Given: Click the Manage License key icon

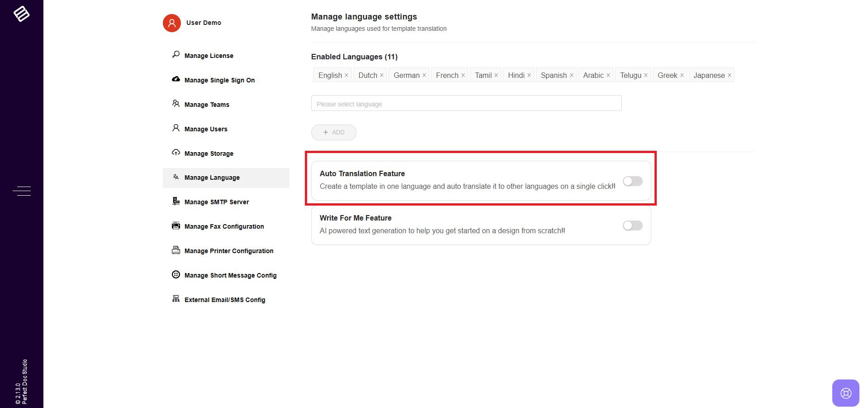Looking at the screenshot, I should (x=176, y=55).
